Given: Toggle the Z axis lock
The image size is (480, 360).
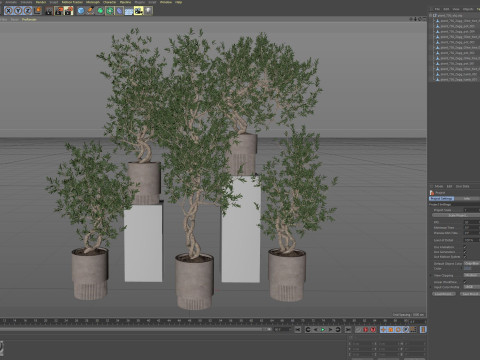Looking at the screenshot, I should pos(28,11).
